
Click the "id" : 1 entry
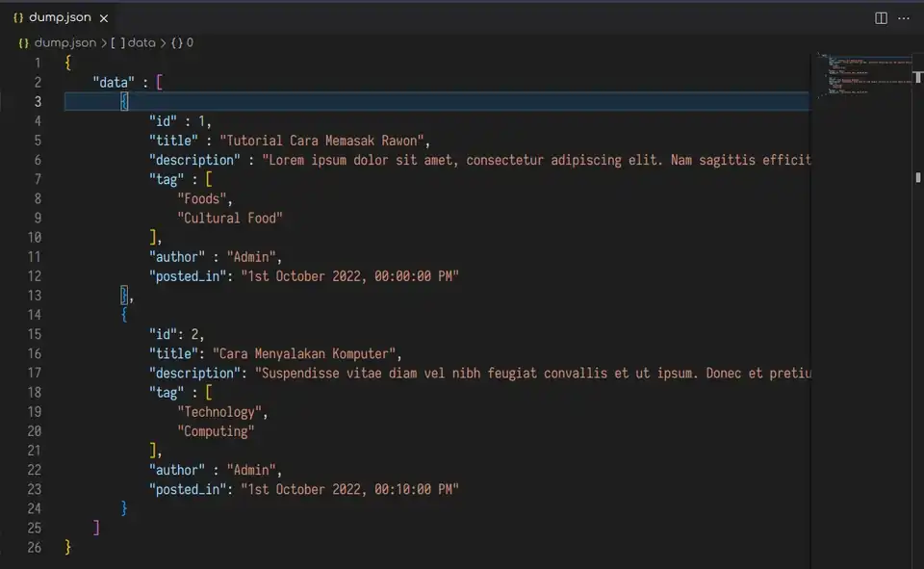(180, 121)
